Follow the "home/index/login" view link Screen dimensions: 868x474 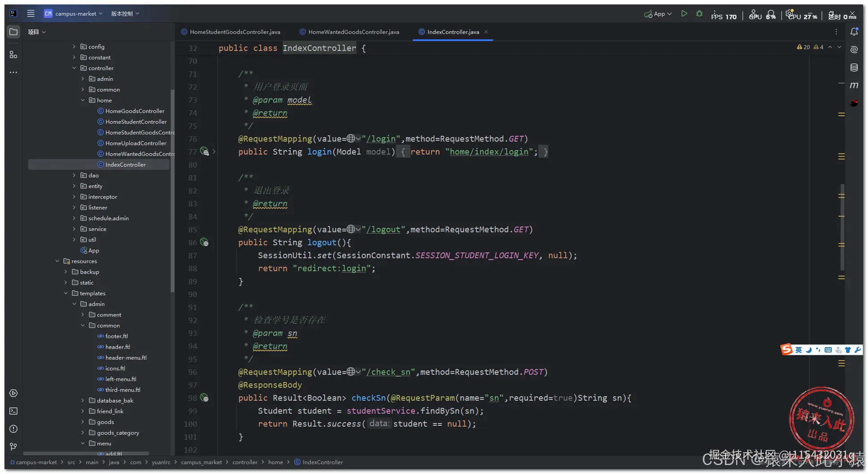tap(489, 151)
